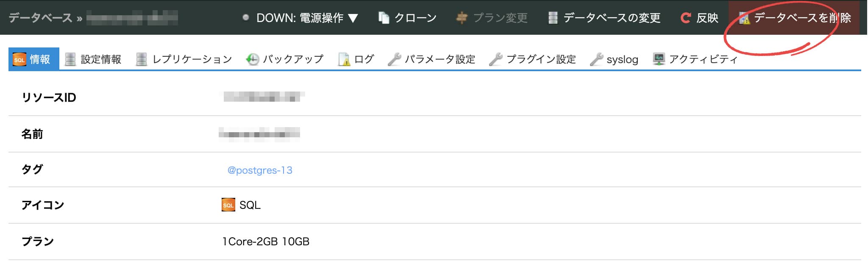Click the データベースを削除 button
The image size is (868, 261).
pos(802,18)
